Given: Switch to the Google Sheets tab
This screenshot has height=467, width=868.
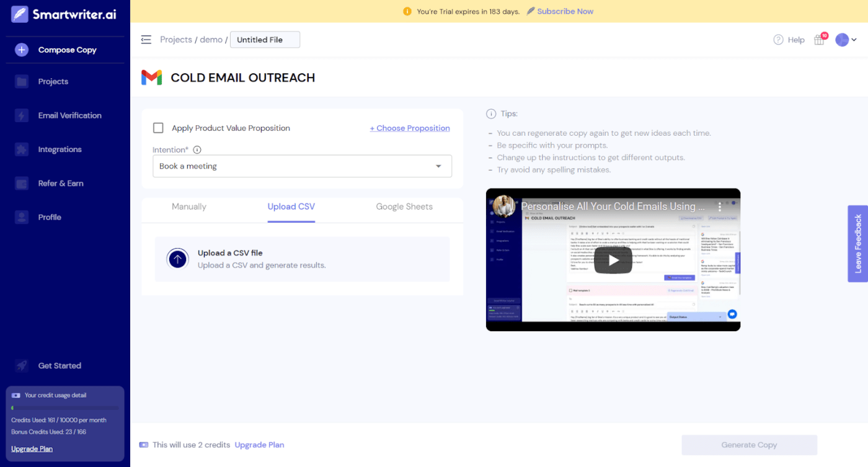Looking at the screenshot, I should [x=404, y=207].
